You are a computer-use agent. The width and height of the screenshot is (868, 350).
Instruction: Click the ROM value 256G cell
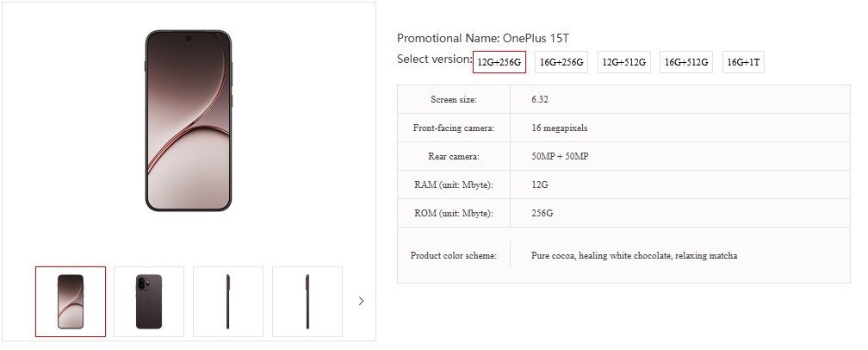click(x=542, y=213)
